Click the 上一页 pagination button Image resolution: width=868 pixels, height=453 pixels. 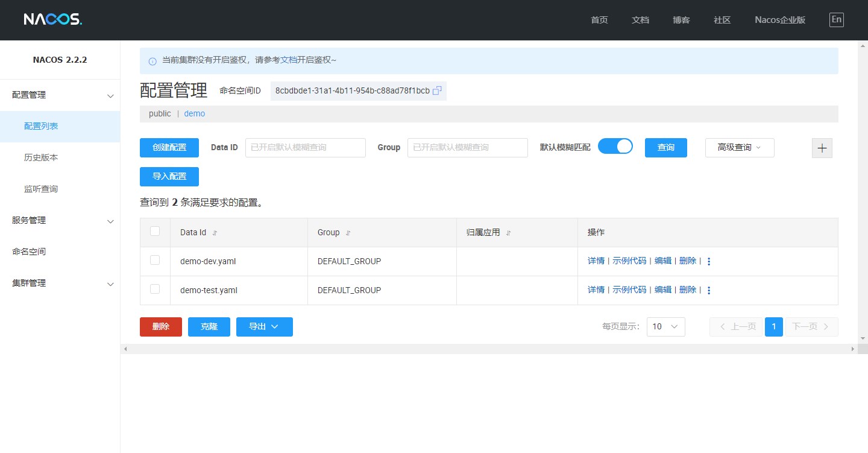[x=737, y=327]
